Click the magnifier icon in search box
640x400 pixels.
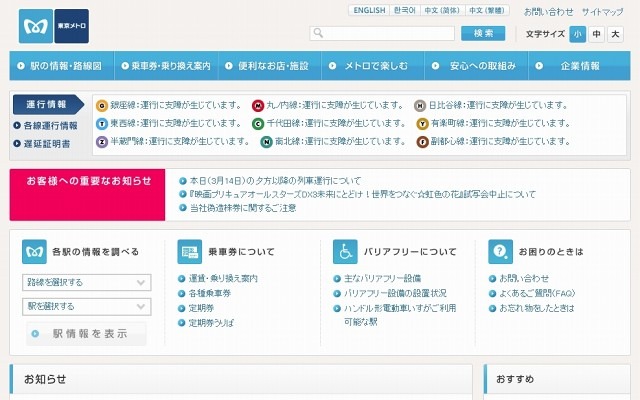tap(318, 33)
